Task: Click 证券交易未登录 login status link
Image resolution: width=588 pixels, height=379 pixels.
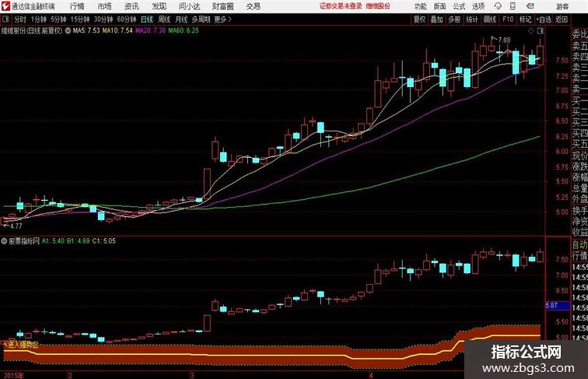Action: tap(341, 6)
